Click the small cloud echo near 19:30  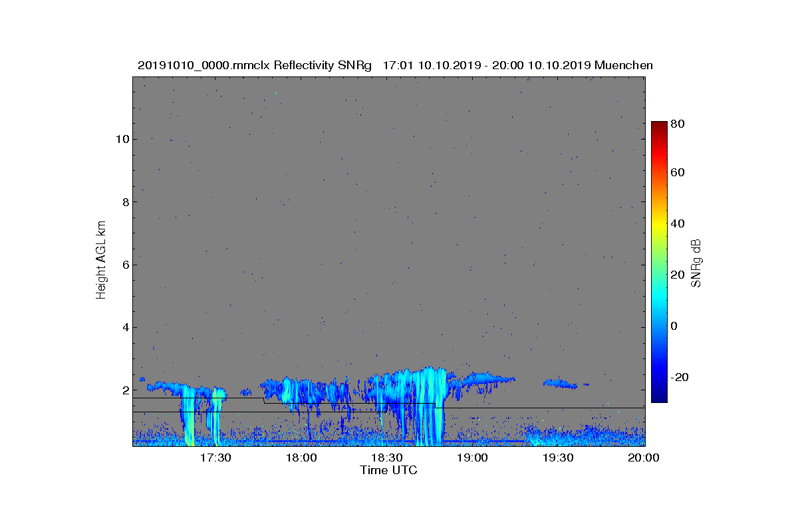pos(560,384)
